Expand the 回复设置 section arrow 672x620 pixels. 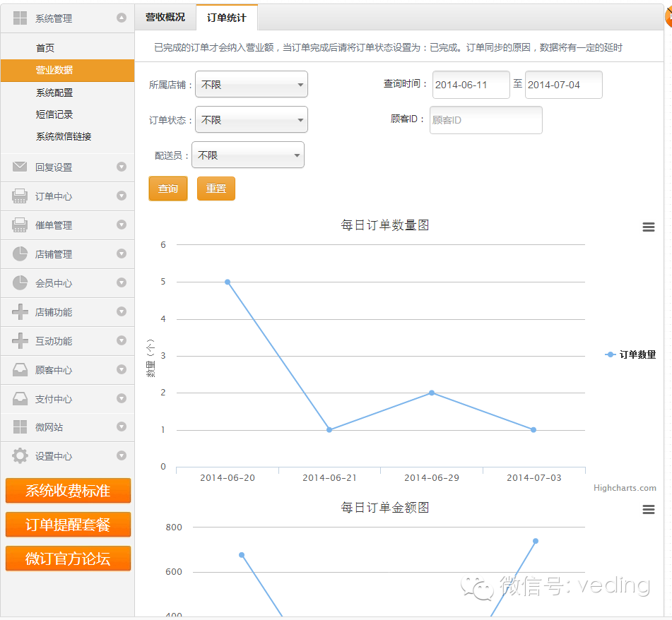click(122, 167)
